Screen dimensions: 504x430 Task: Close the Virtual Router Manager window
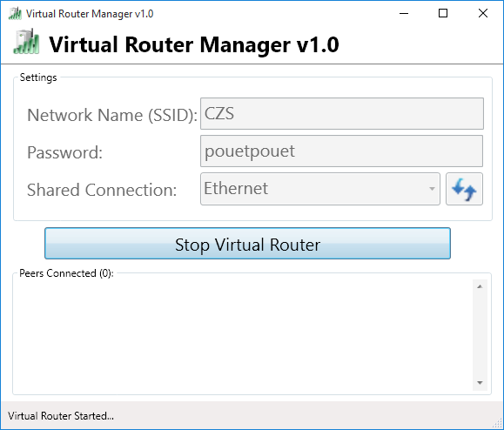pos(483,13)
